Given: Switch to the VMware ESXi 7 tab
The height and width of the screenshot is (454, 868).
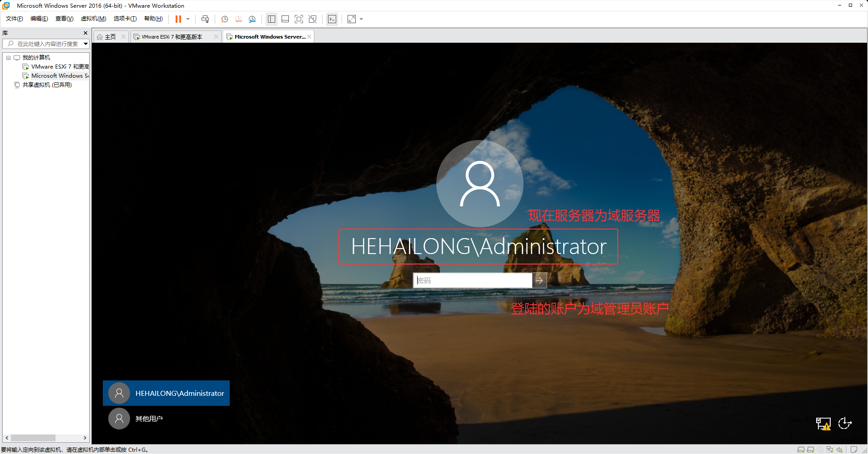Looking at the screenshot, I should pos(172,37).
